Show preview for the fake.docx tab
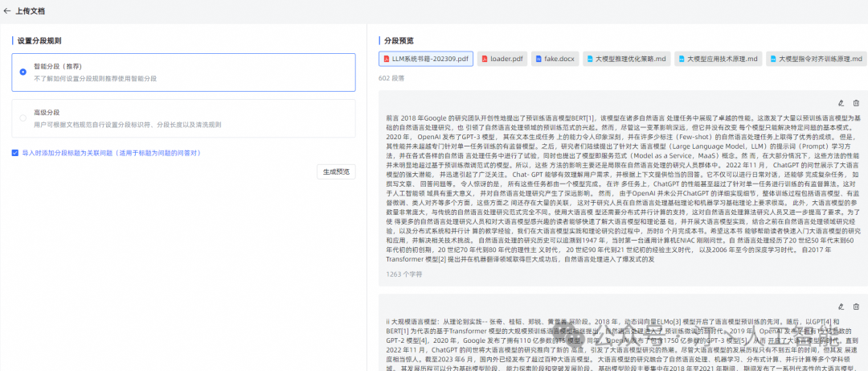Viewport: 868px width, 371px height. point(554,59)
